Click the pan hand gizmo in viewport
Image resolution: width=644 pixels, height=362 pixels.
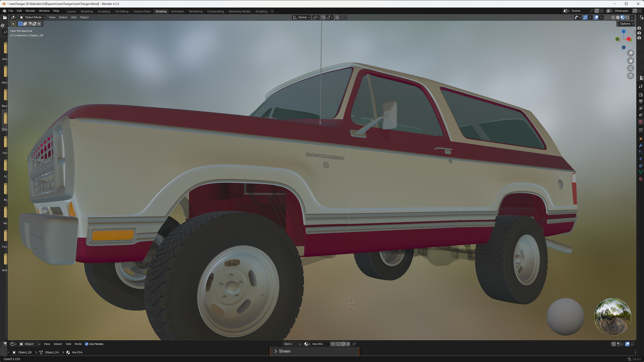(630, 61)
